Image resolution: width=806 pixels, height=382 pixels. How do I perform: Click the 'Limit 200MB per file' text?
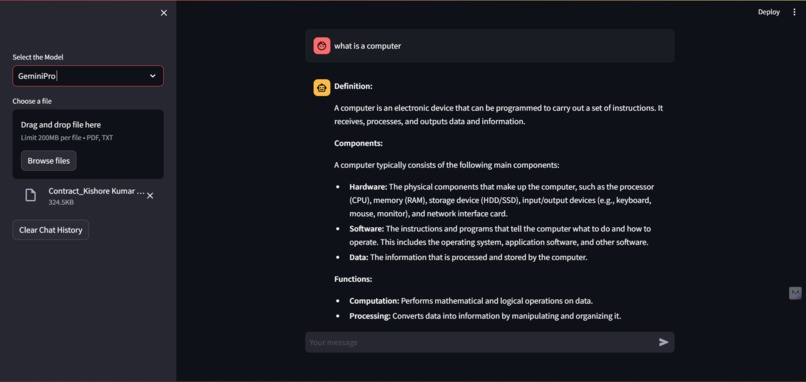click(x=51, y=138)
